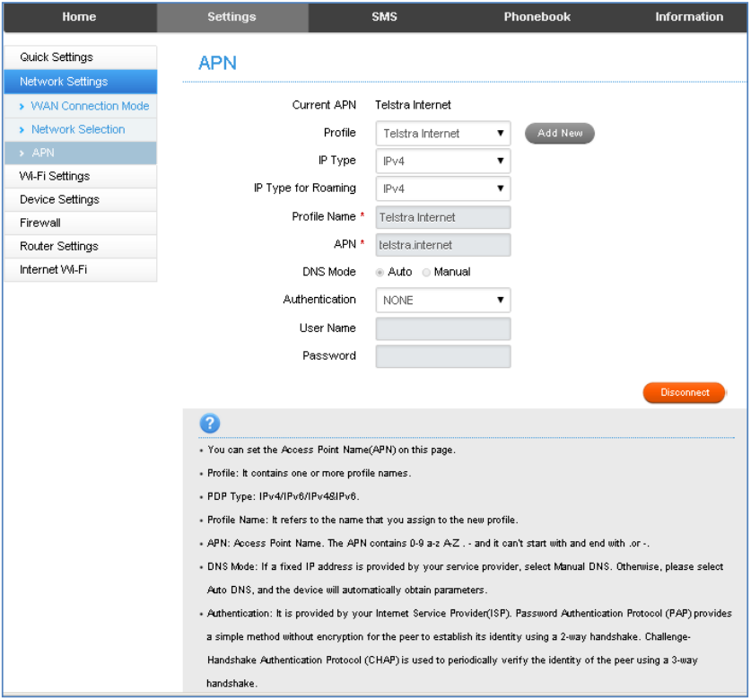
Task: Switch to the Home tab
Action: (79, 17)
